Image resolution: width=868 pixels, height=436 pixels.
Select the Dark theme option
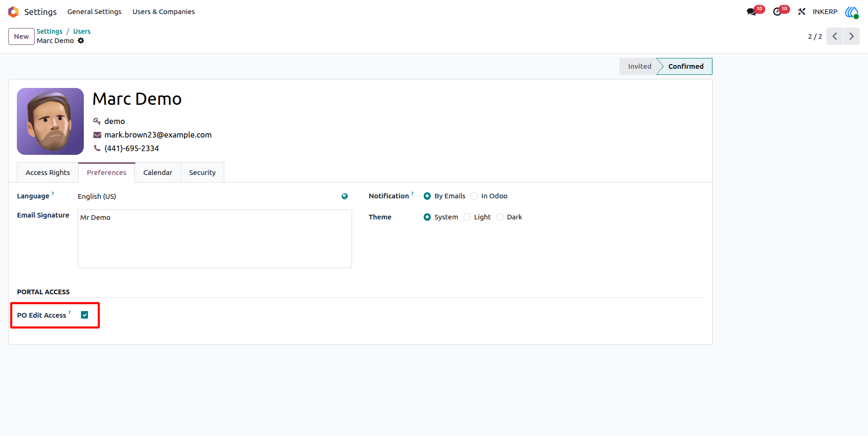500,217
